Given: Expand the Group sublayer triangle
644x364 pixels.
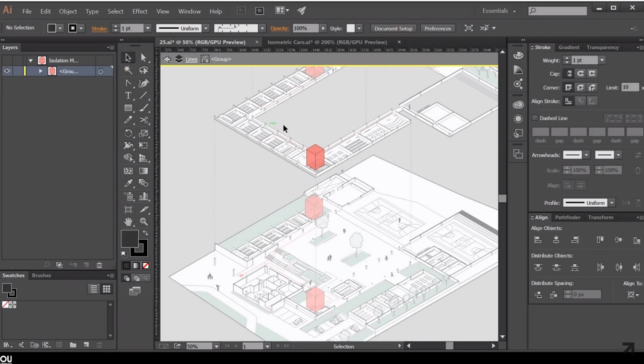Looking at the screenshot, I should (40, 71).
